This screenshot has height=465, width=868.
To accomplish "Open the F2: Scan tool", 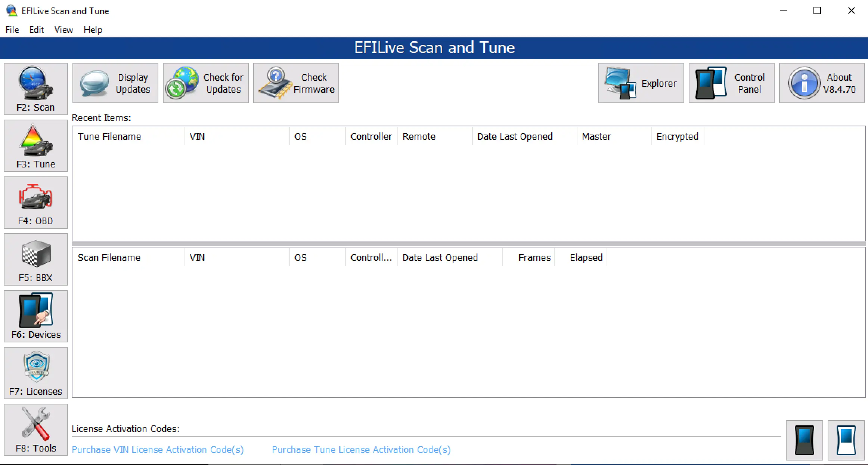I will 35,89.
